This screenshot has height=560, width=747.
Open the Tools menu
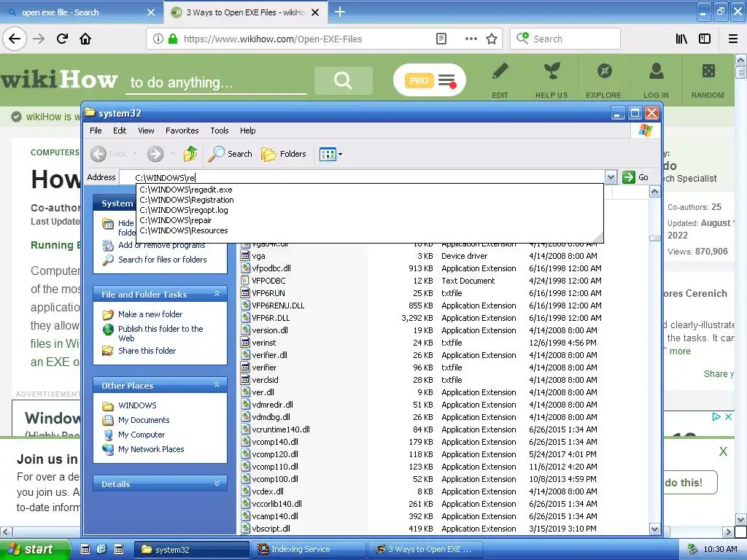[219, 131]
